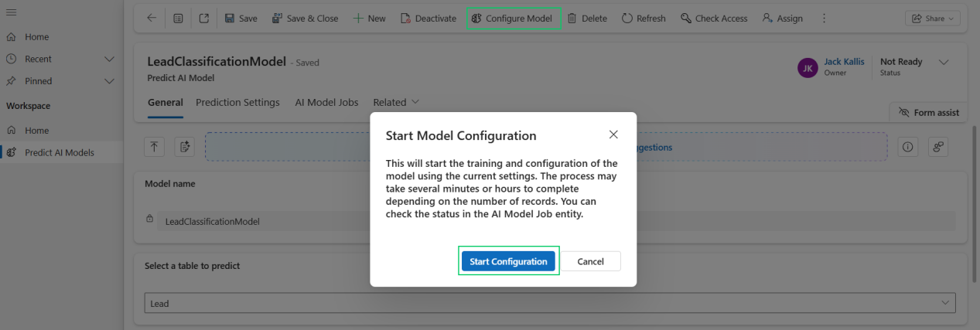This screenshot has height=330, width=980.
Task: Click Deactivate in the command bar
Action: pos(429,19)
